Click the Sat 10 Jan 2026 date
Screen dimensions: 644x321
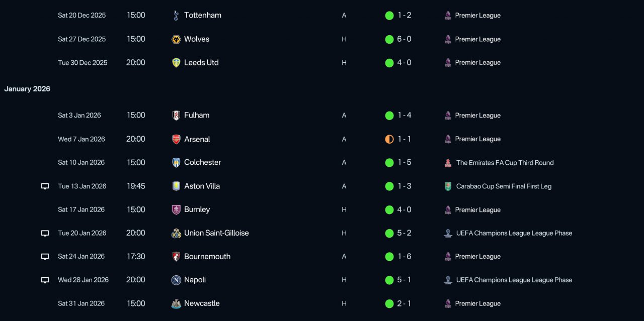pos(81,163)
